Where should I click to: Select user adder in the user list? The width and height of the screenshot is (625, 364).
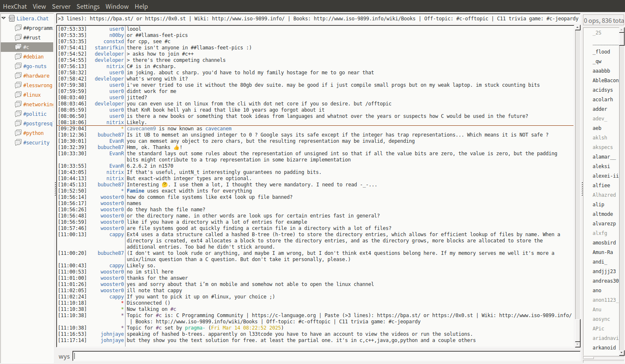600,109
